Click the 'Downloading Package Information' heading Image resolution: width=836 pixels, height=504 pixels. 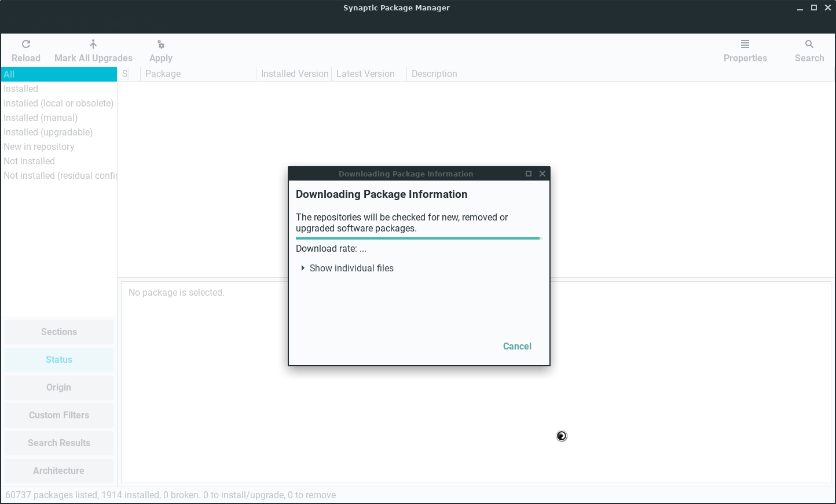(x=382, y=194)
